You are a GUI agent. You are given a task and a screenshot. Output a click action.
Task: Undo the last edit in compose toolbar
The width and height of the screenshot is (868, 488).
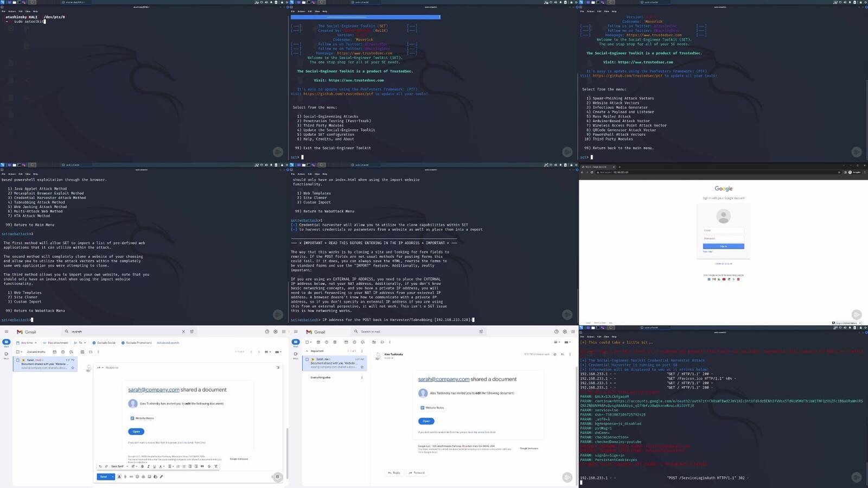tap(100, 466)
